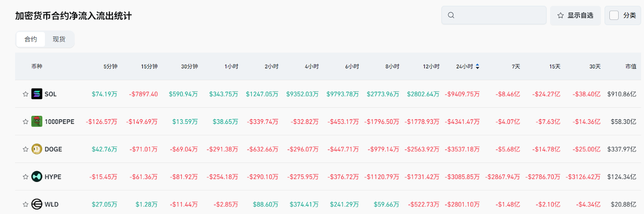The width and height of the screenshot is (644, 214).
Task: Select the 合约 tab
Action: (31, 39)
